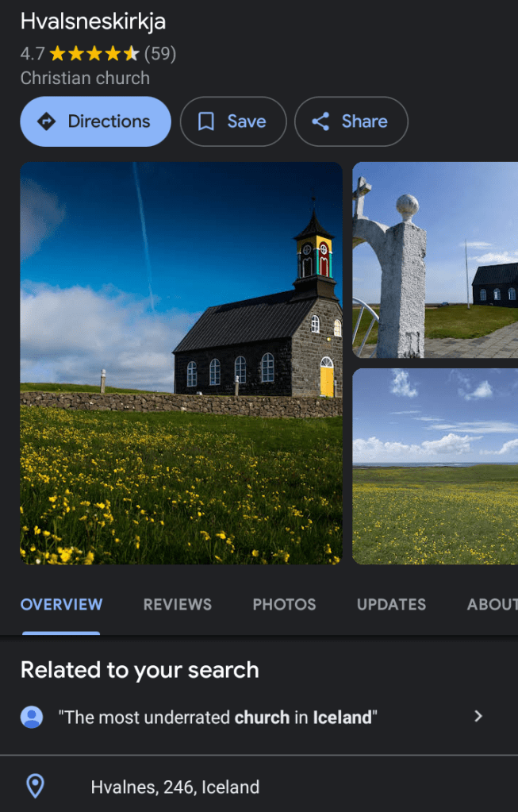Screen dimensions: 518x812
Task: Open the large church photo with yellow door
Action: [x=181, y=363]
